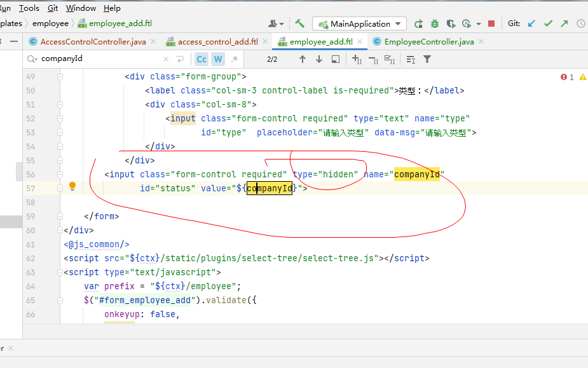Go to previous occurrence
Image resolution: width=588 pixels, height=368 pixels.
pos(303,59)
